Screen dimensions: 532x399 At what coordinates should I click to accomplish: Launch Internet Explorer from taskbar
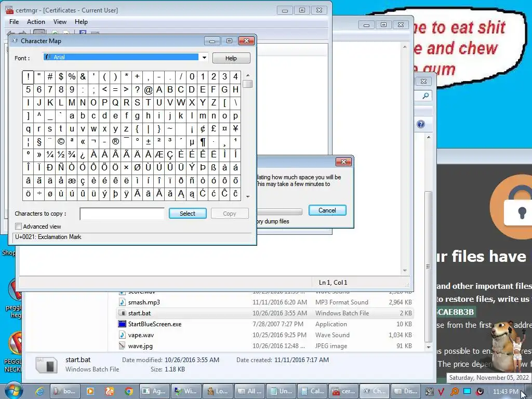[x=39, y=391]
